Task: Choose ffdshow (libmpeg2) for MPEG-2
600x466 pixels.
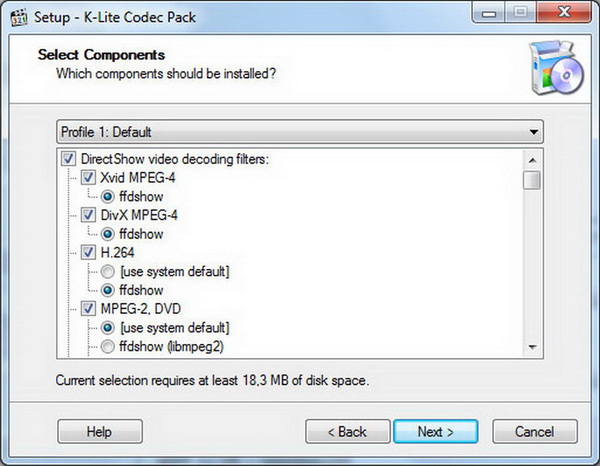Action: point(107,347)
